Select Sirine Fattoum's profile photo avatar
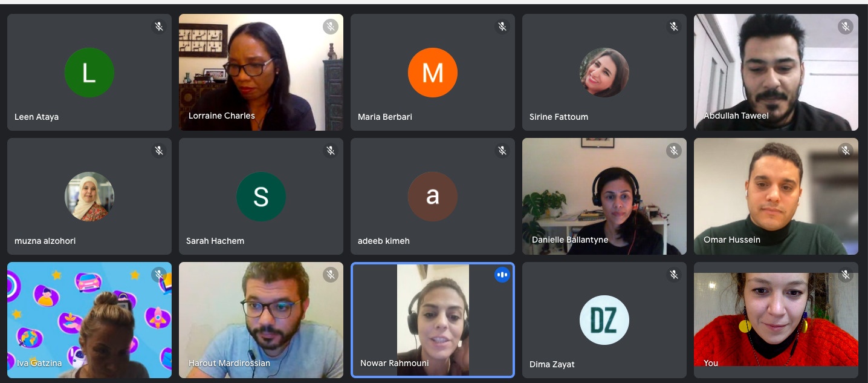The height and width of the screenshot is (383, 868). click(x=604, y=73)
